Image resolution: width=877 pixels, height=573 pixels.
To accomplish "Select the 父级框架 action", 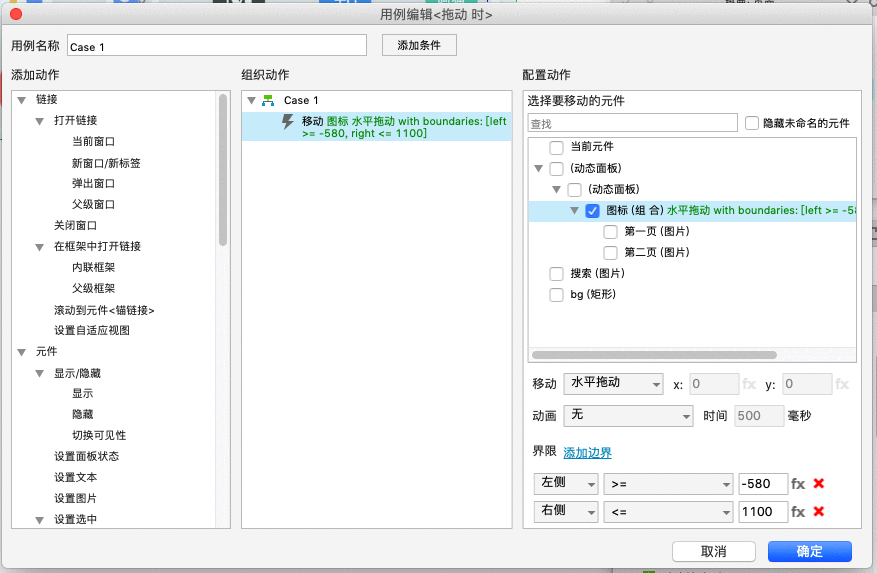I will click(x=93, y=289).
